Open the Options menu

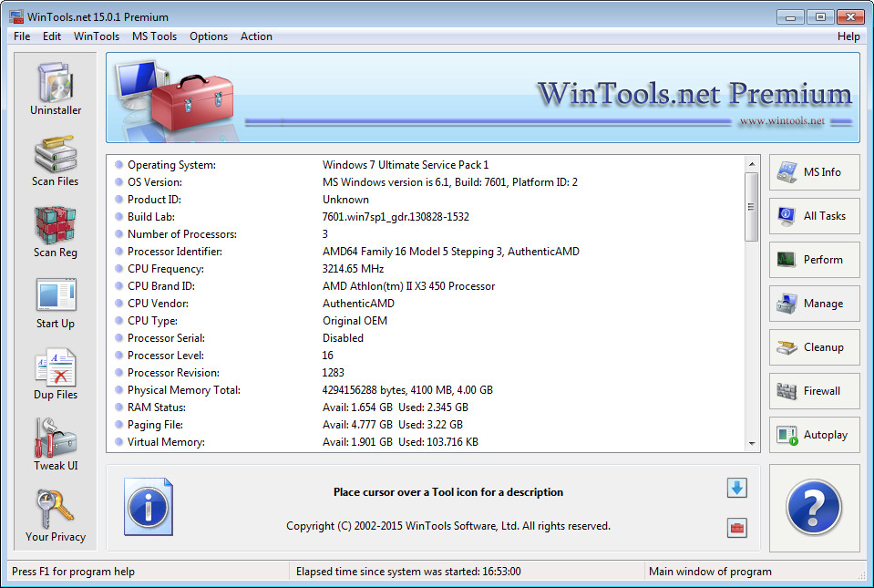click(209, 36)
